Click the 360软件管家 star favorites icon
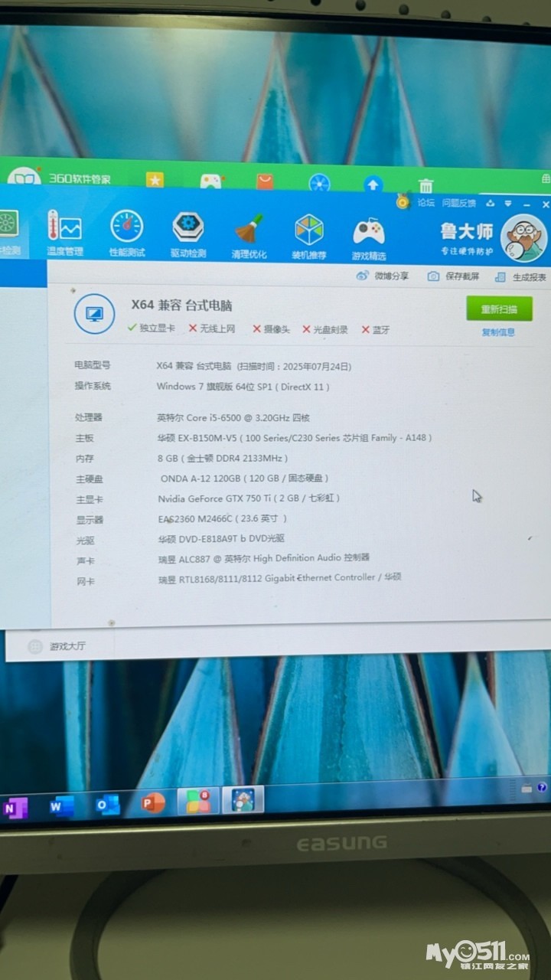Viewport: 551px width, 980px height. click(x=155, y=180)
